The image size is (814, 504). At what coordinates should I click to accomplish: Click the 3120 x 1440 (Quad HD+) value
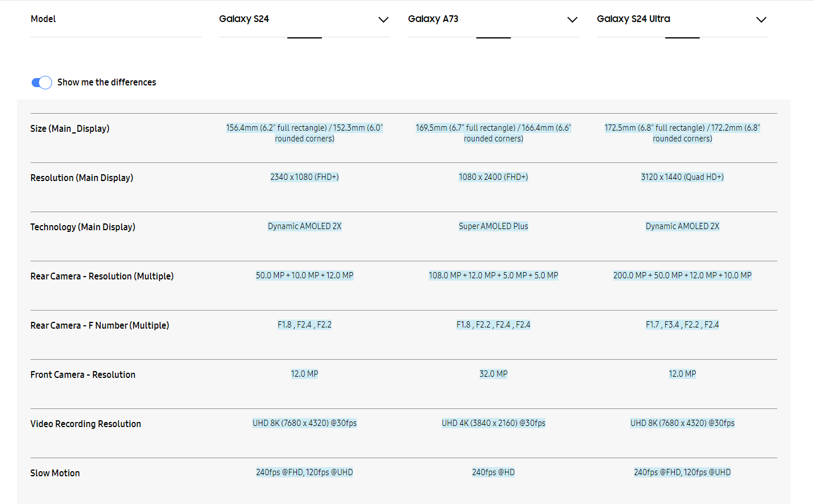click(682, 177)
